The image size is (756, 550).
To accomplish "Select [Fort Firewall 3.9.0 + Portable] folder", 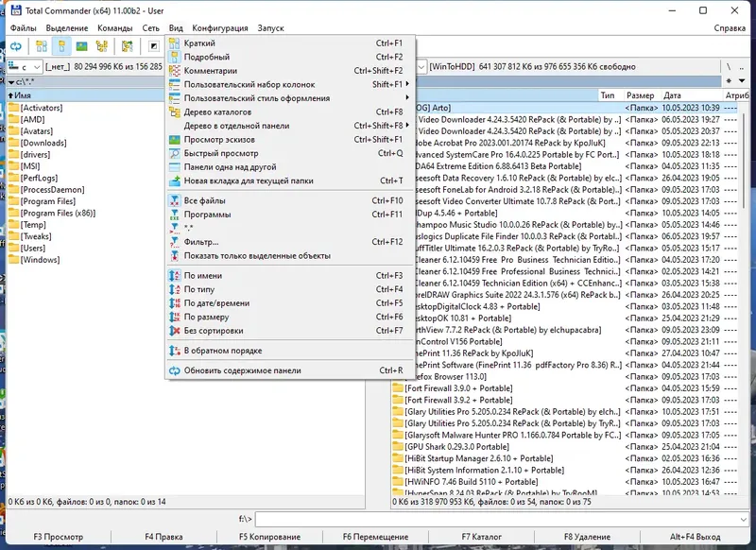I will point(458,388).
